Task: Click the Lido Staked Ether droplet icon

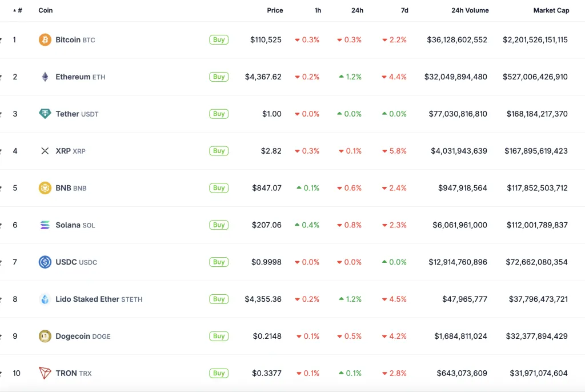Action: click(x=45, y=299)
